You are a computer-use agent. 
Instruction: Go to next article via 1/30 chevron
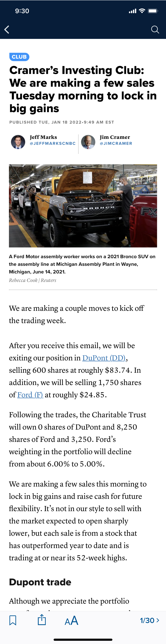[149, 620]
